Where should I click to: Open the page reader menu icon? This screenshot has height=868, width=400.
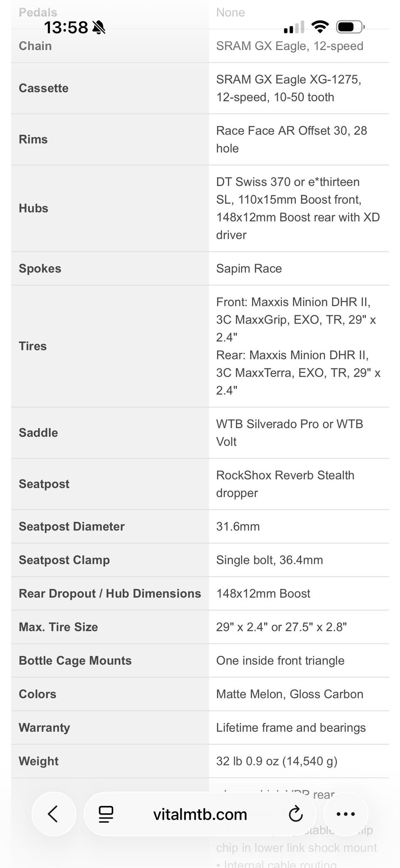point(106,814)
